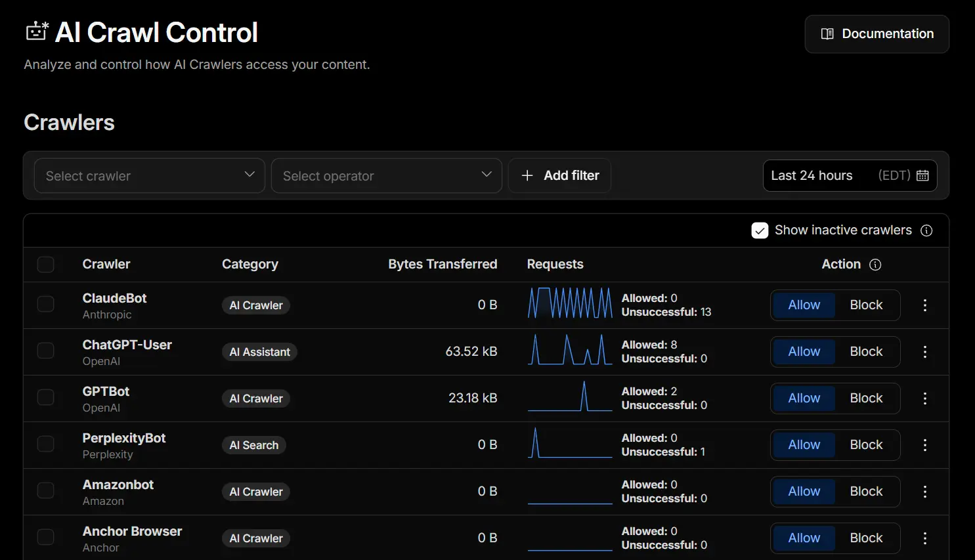Set Amazonbot action to Allow
Viewport: 975px width, 560px height.
coord(804,492)
